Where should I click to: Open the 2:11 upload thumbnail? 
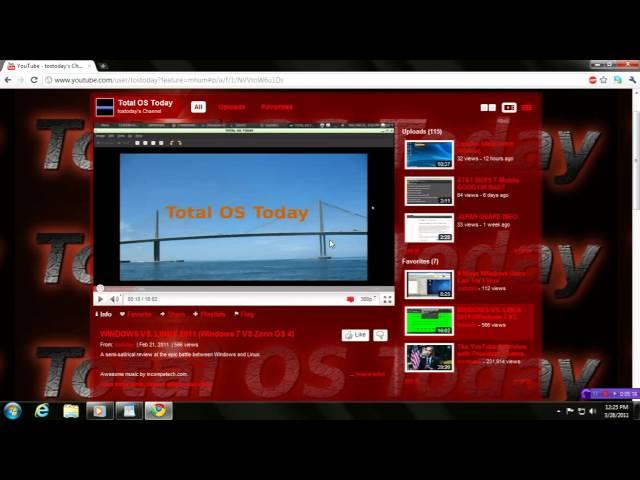point(429,191)
